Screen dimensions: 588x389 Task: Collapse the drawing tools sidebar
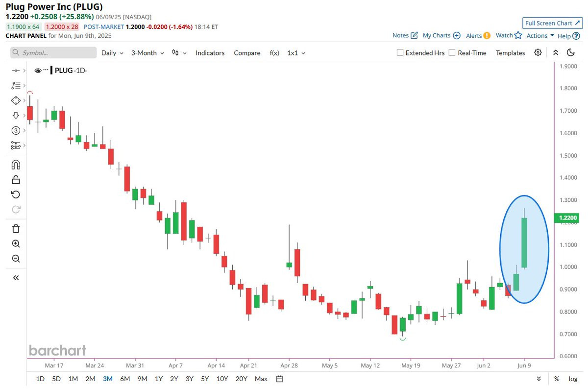pyautogui.click(x=16, y=277)
